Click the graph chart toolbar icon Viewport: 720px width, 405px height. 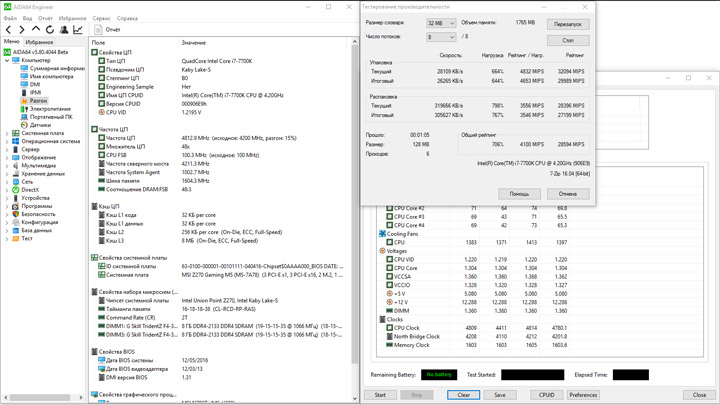[78, 30]
